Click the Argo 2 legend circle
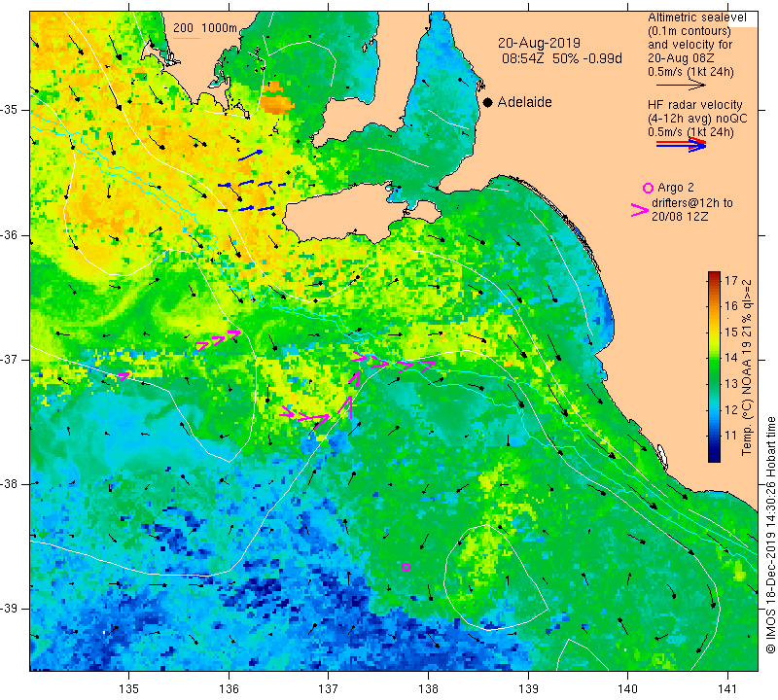 (x=648, y=188)
